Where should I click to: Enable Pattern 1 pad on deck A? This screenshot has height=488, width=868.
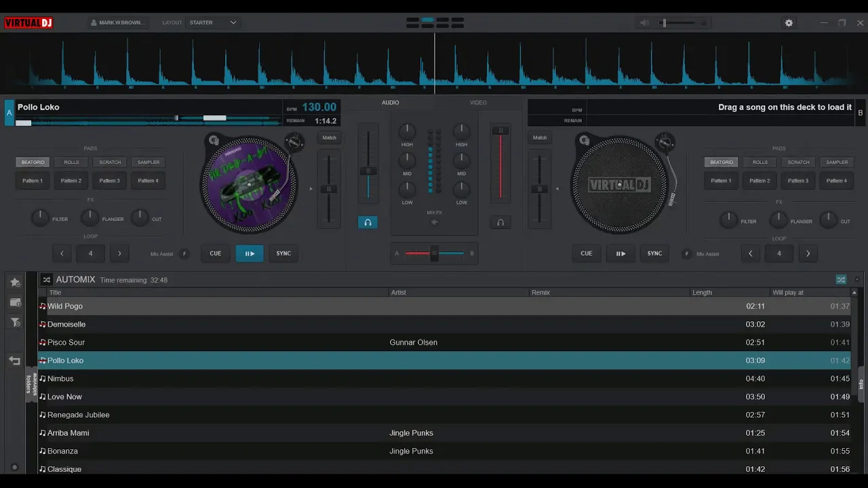click(32, 181)
